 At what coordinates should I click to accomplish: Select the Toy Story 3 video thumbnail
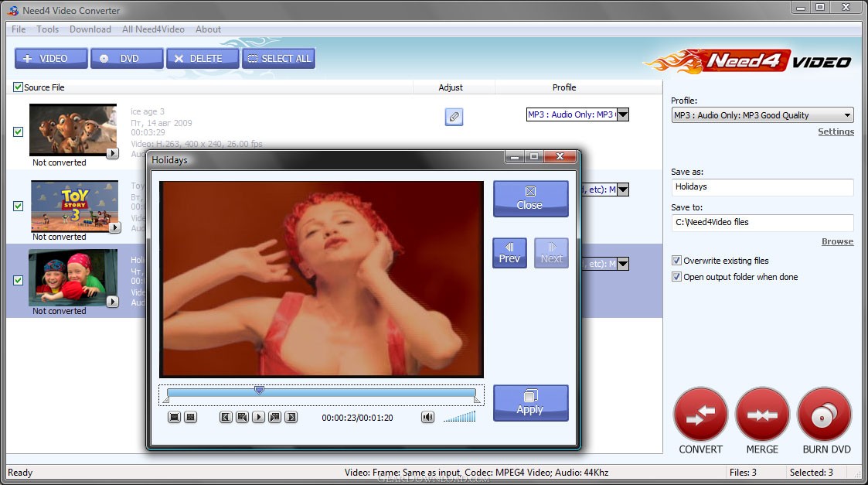pyautogui.click(x=75, y=206)
